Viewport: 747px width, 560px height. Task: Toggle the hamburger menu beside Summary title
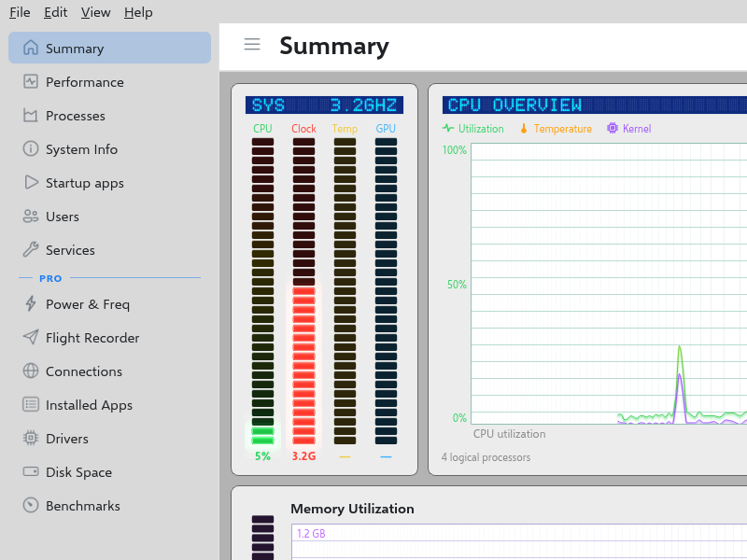coord(252,44)
